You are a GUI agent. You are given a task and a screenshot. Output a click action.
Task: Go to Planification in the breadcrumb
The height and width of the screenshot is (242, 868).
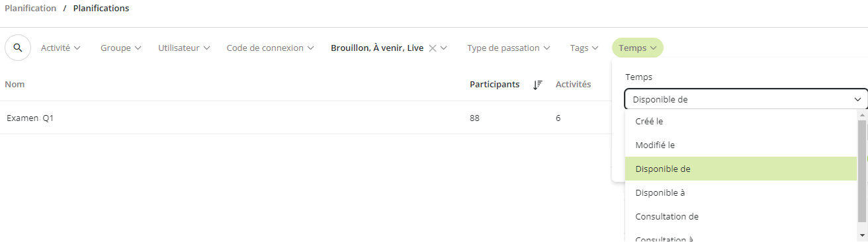coord(30,9)
